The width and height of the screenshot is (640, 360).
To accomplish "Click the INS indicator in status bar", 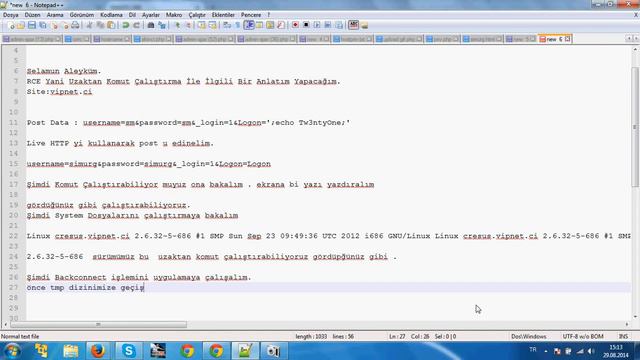I will coord(623,337).
